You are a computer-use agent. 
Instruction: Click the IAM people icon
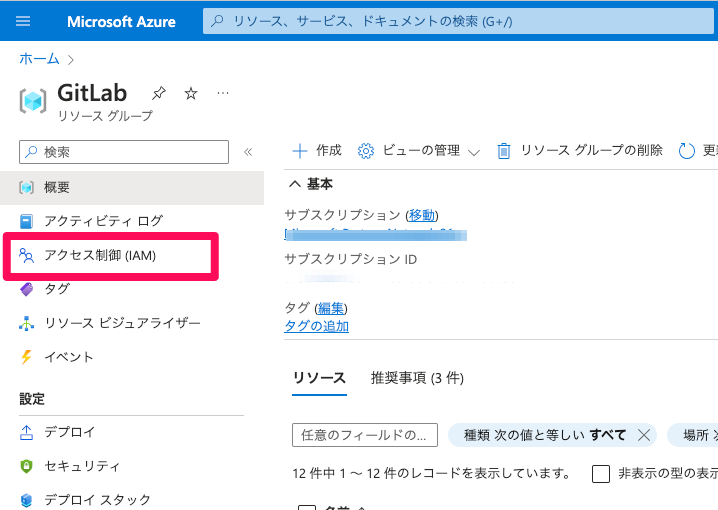pos(27,255)
